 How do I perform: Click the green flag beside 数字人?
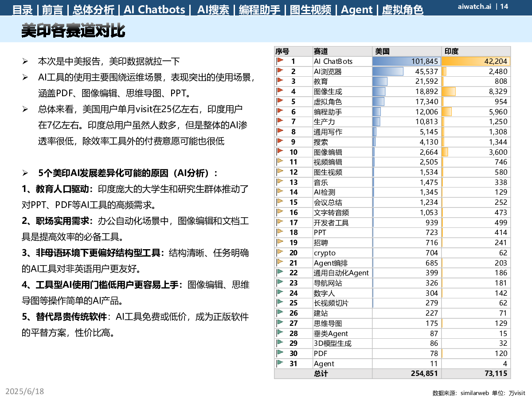click(280, 293)
